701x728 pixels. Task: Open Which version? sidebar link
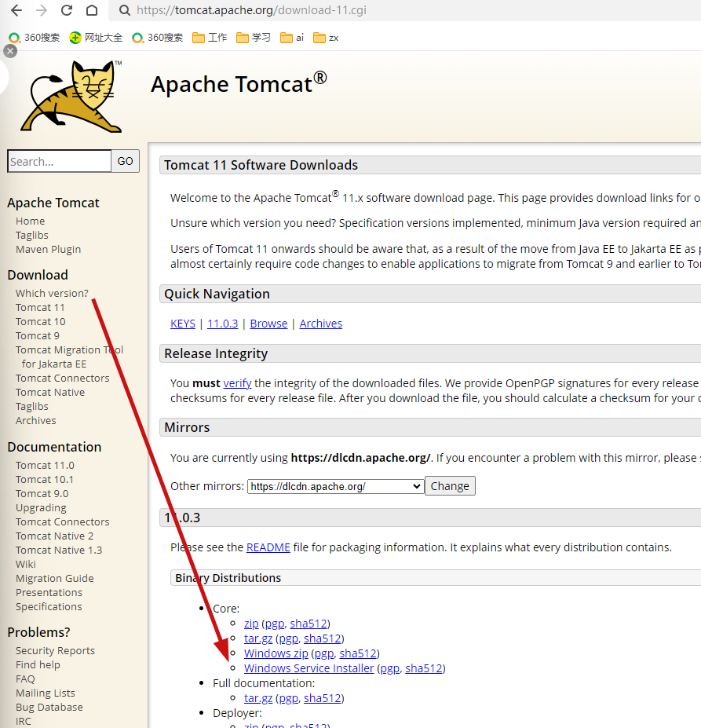coord(52,294)
